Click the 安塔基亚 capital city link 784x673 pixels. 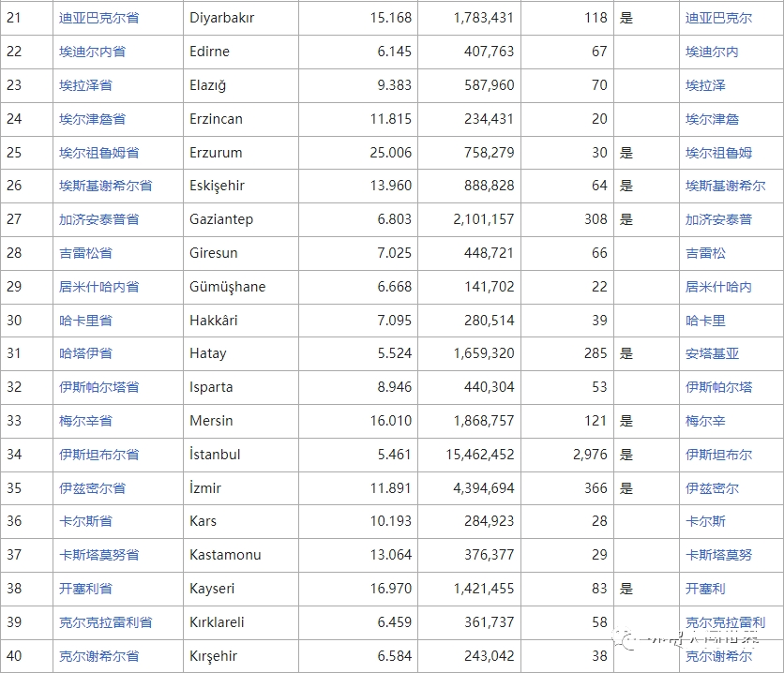click(x=712, y=353)
